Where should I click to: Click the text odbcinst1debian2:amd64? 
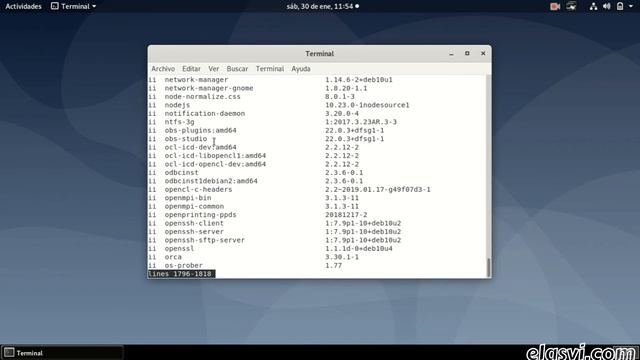pos(211,181)
